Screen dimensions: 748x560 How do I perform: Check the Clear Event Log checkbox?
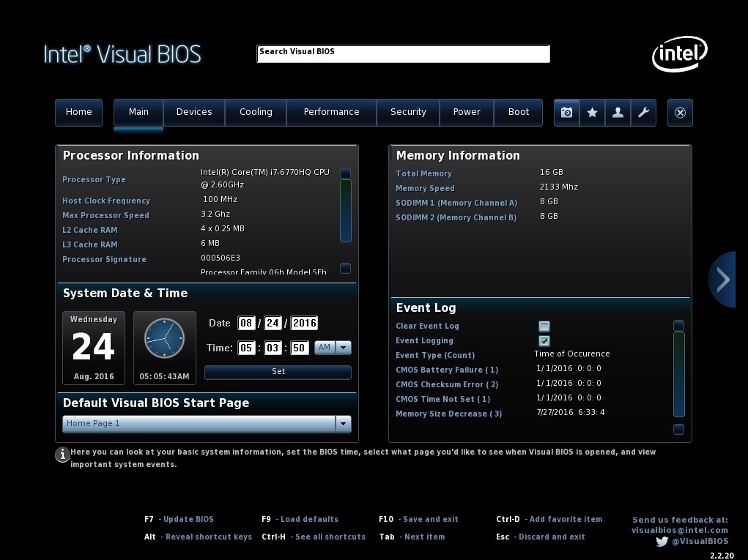click(544, 326)
